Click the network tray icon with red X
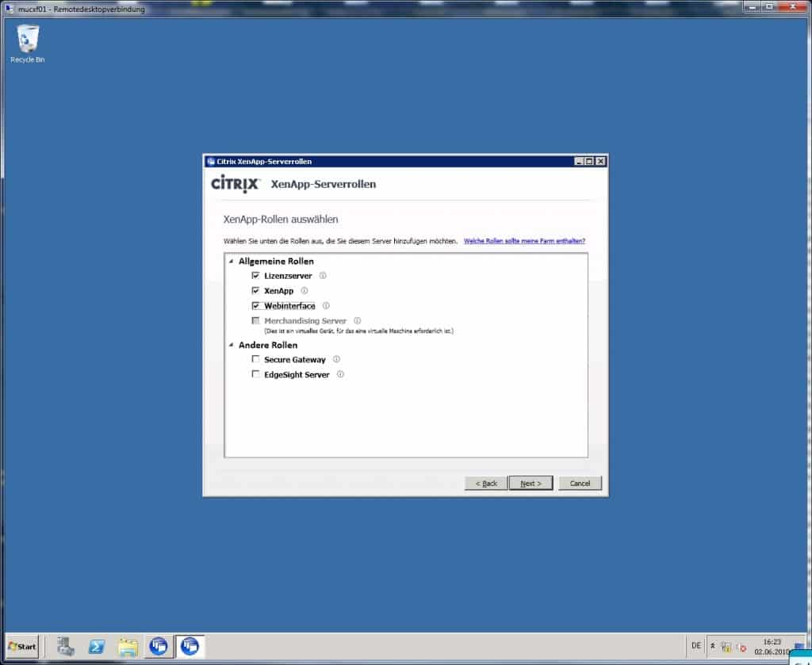 tap(741, 648)
